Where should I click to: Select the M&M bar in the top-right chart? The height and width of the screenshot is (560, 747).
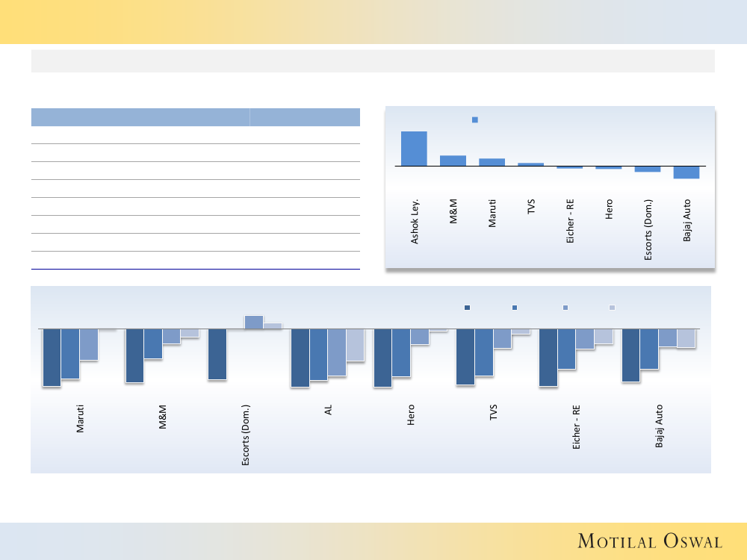coord(453,161)
